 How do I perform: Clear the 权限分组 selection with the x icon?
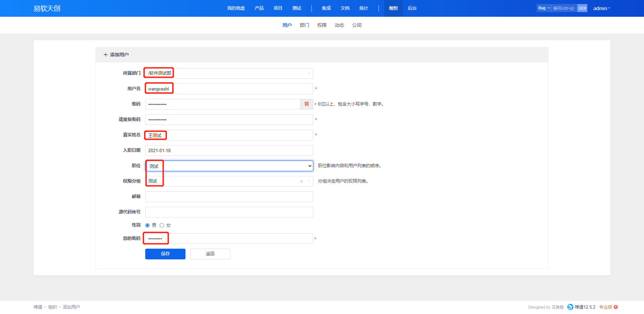[302, 181]
